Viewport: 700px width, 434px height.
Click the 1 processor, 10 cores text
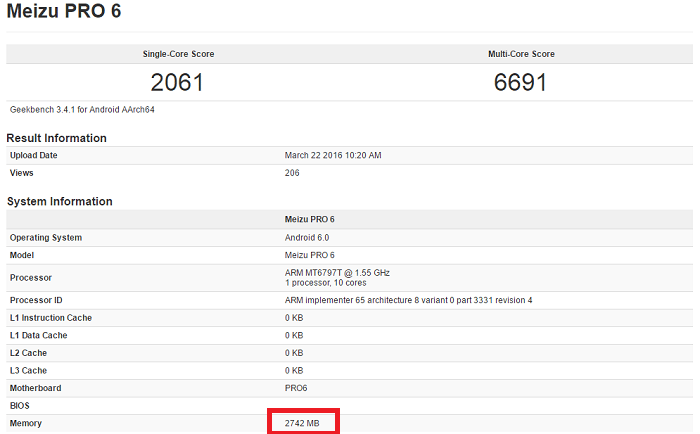coord(325,283)
